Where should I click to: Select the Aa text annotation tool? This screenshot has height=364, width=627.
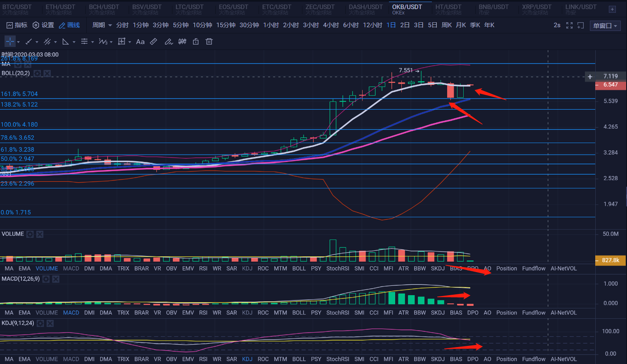point(140,42)
